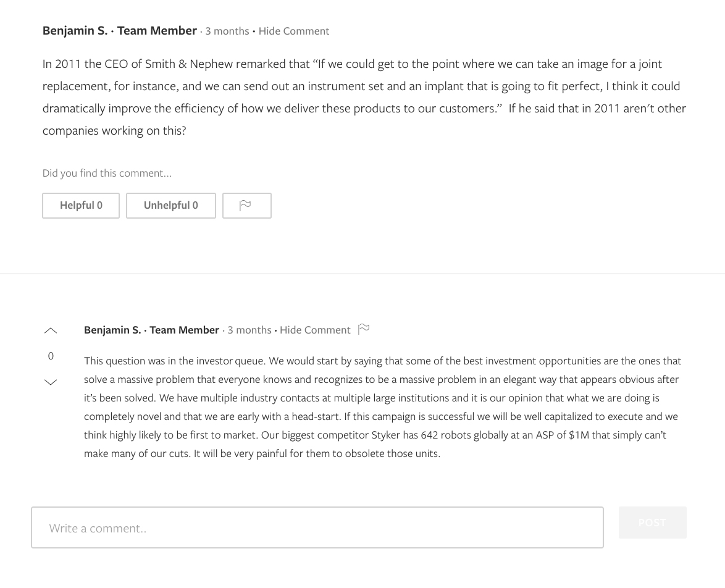Click Team Member label on the reply
Image resolution: width=725 pixels, height=588 pixels.
coord(184,330)
